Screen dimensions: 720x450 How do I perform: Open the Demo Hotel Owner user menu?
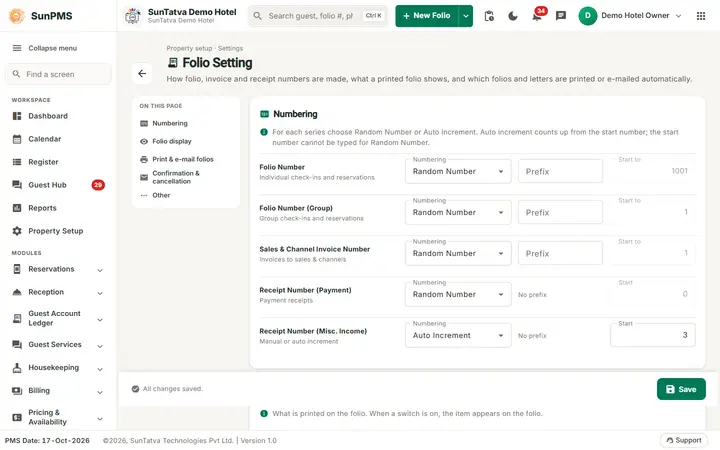pyautogui.click(x=630, y=16)
